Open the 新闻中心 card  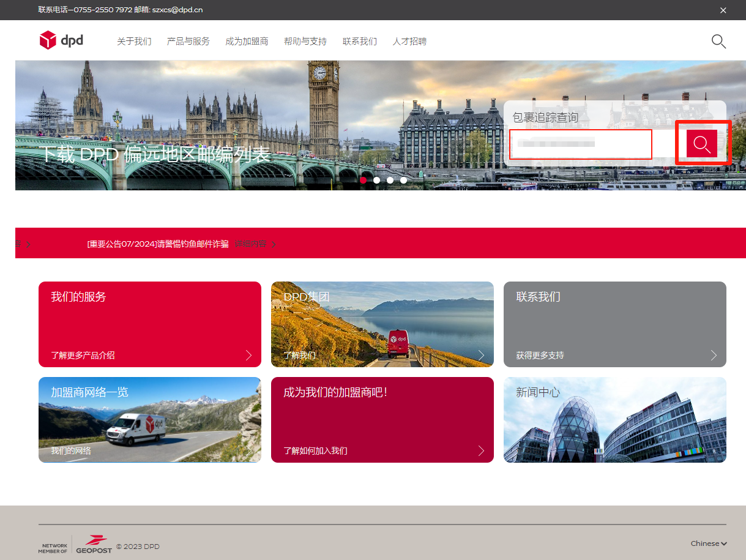615,420
